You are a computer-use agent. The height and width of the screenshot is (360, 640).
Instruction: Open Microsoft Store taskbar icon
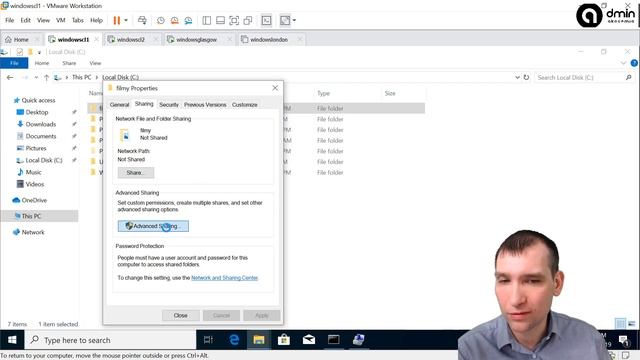(284, 340)
